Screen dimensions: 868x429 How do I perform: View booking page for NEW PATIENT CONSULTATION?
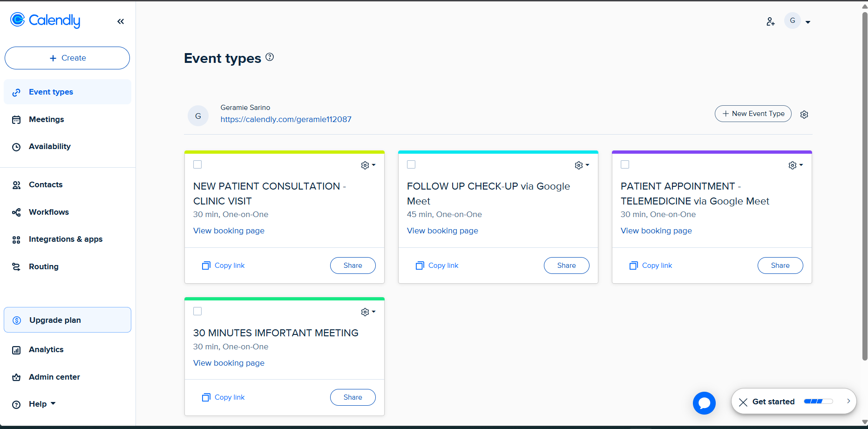point(229,231)
